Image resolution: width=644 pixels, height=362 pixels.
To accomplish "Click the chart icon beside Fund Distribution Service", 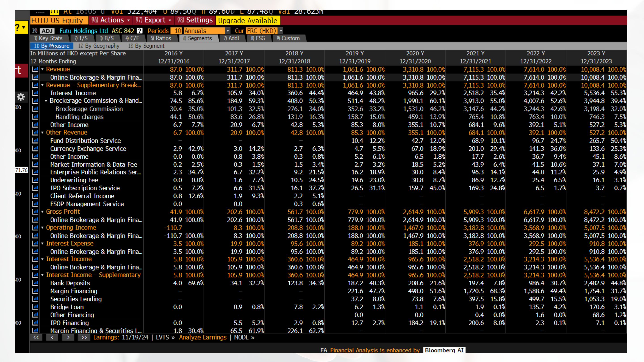I will (x=35, y=141).
